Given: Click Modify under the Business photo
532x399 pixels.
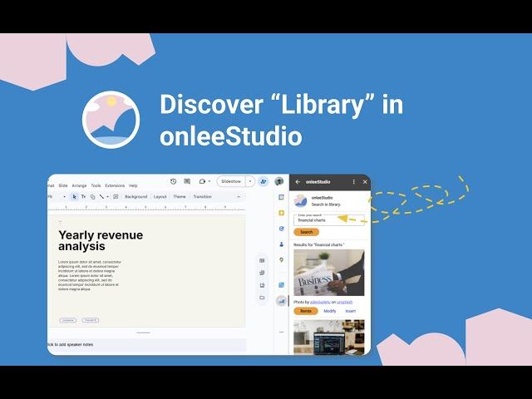Looking at the screenshot, I should point(330,311).
